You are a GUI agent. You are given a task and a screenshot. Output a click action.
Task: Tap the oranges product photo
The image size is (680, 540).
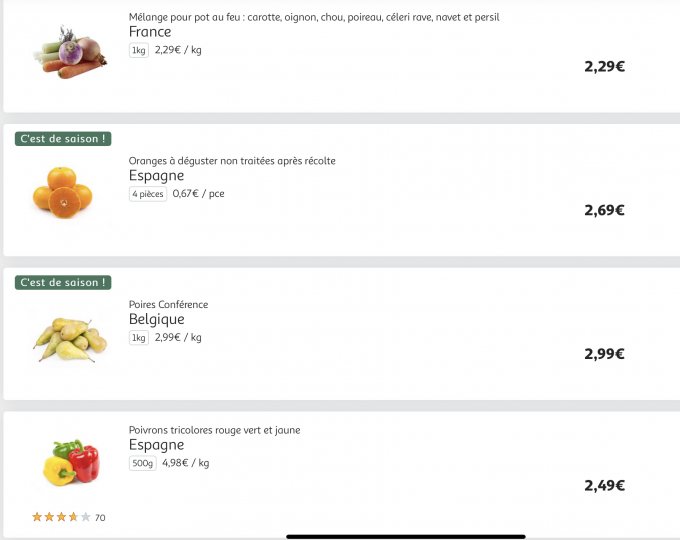click(62, 192)
